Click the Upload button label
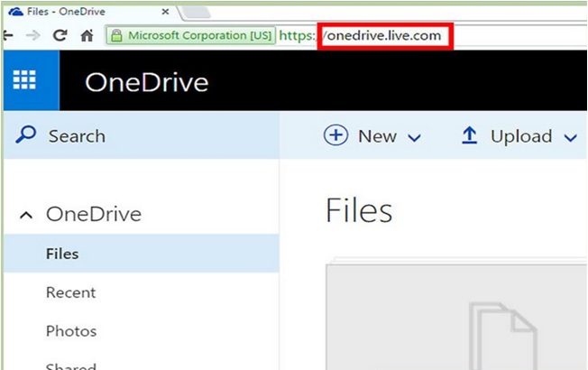Viewport: 588px width, 370px height. pos(521,136)
